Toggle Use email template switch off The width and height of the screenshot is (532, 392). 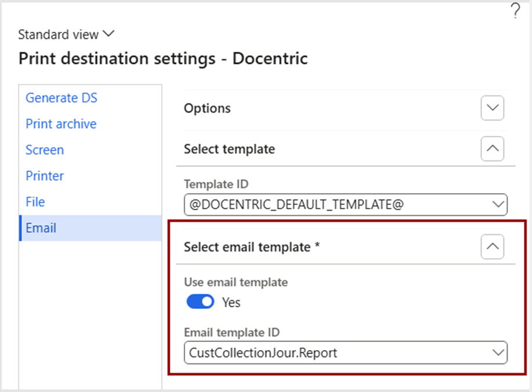(x=200, y=302)
